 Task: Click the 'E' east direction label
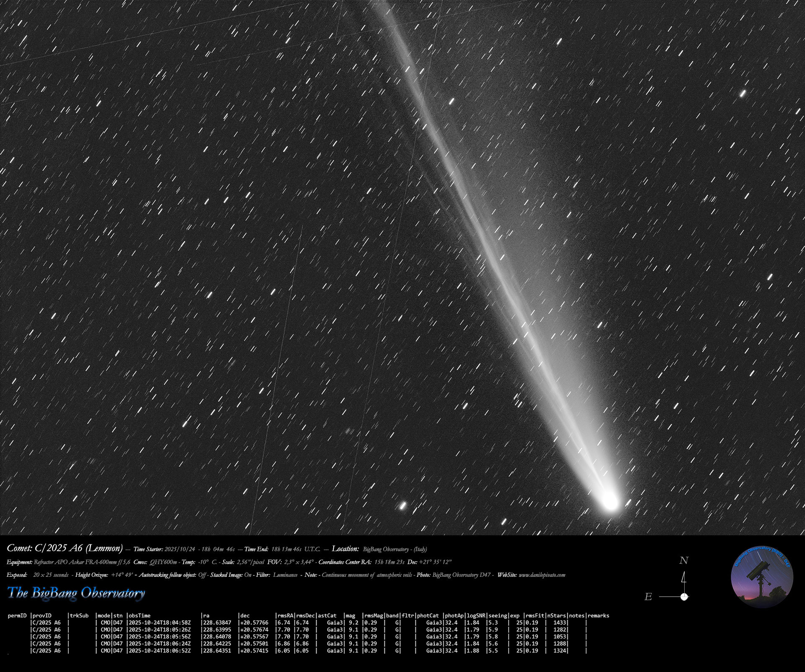pos(648,597)
